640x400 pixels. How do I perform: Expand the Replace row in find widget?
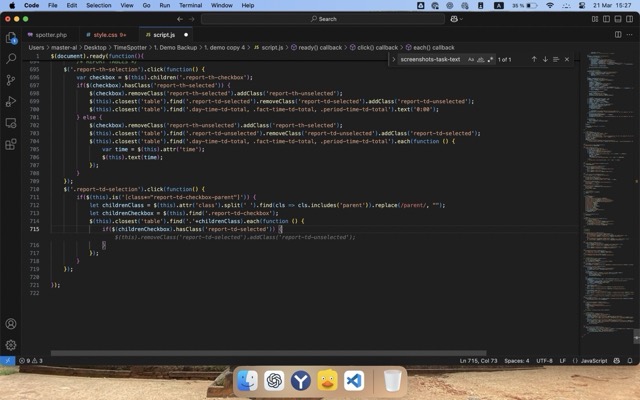pyautogui.click(x=393, y=59)
